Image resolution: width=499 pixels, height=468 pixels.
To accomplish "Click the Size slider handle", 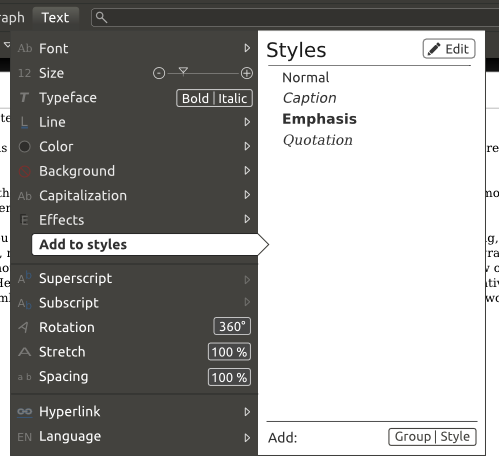I will pos(183,71).
